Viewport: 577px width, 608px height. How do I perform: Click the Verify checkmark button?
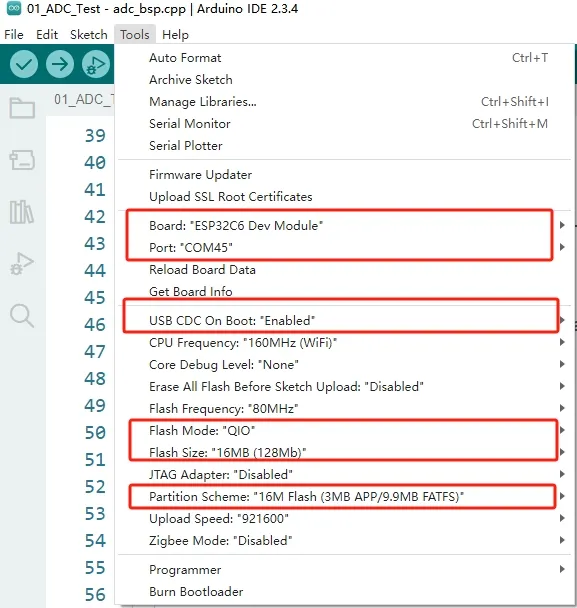24,64
